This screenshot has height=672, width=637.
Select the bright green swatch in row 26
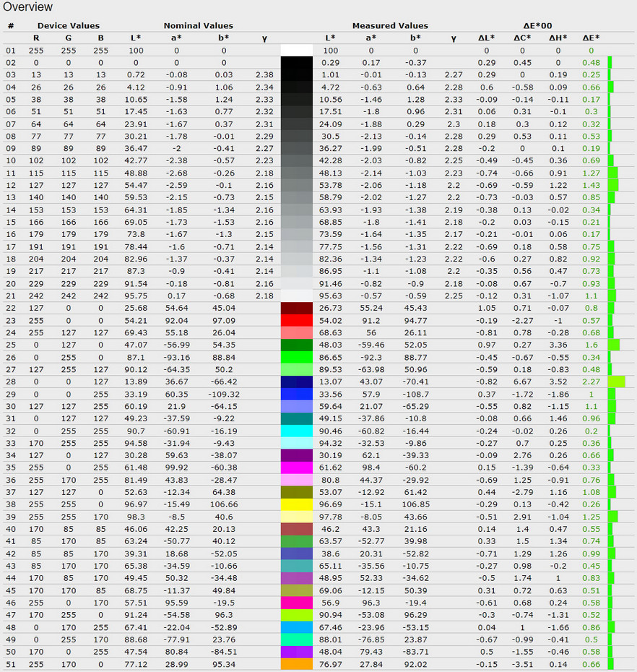point(296,357)
